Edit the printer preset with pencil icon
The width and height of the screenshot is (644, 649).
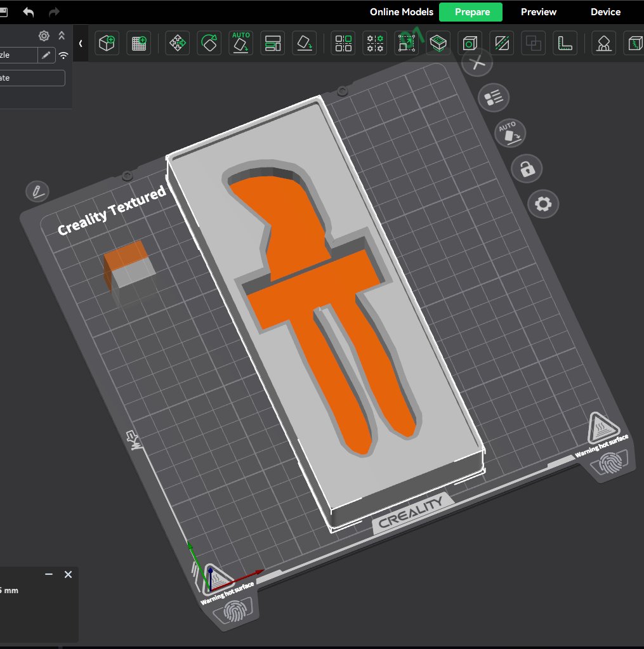[x=46, y=55]
